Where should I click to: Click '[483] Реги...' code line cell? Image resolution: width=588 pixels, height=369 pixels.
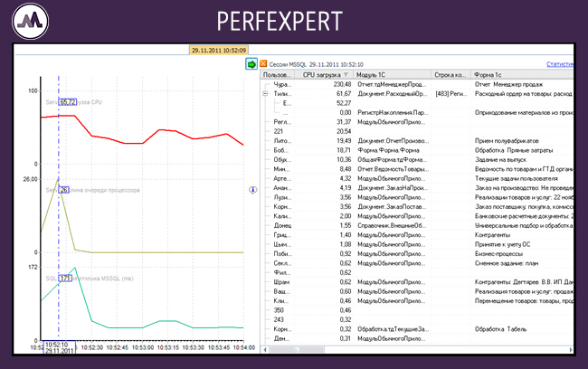[x=451, y=94]
